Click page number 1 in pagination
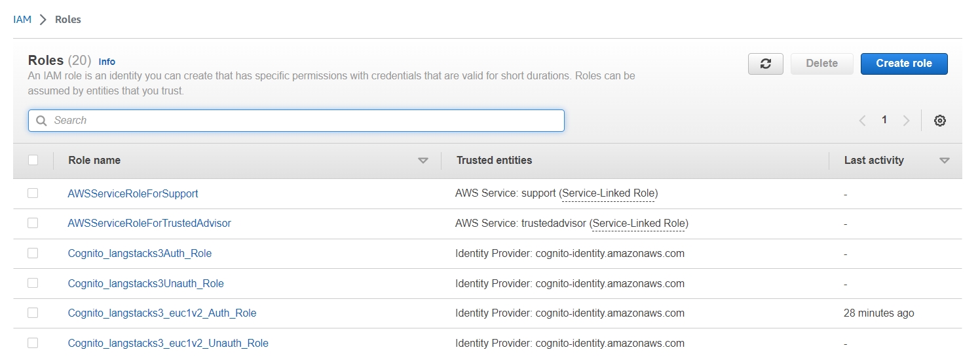Screen dimensions: 980x356 [x=884, y=120]
